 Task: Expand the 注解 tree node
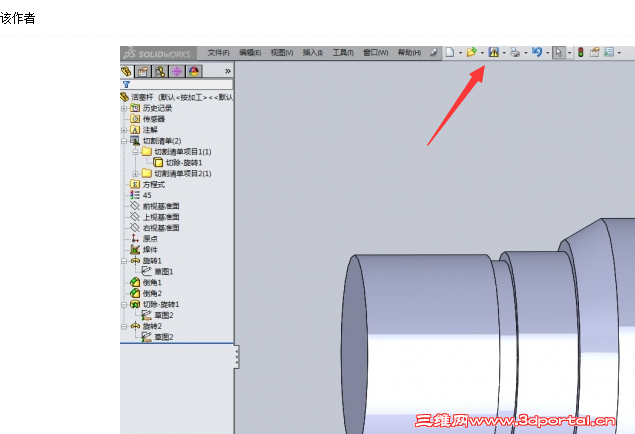(124, 130)
